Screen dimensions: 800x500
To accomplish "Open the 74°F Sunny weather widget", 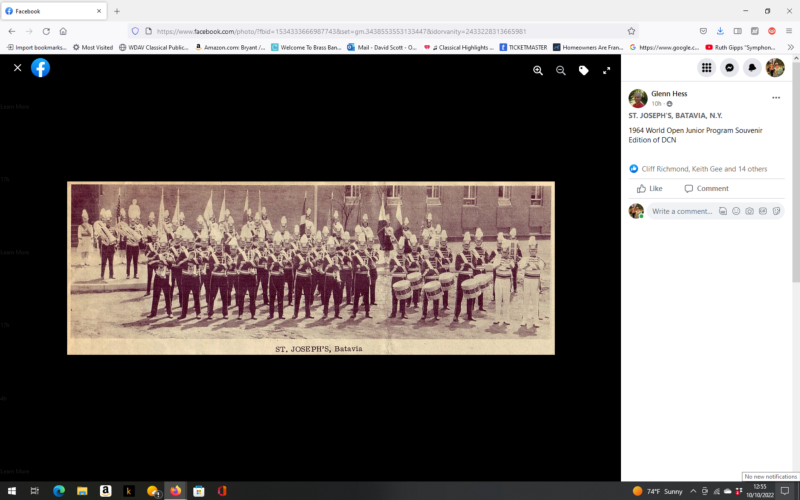I will (658, 491).
